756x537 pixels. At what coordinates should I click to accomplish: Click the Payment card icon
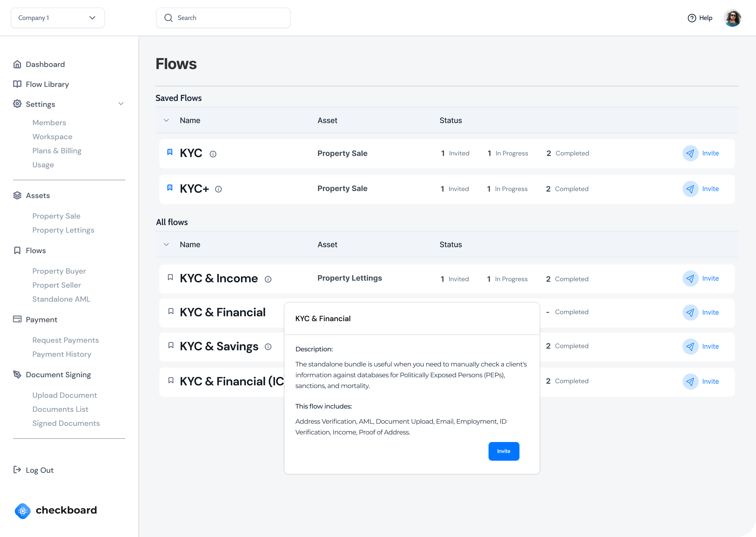17,319
